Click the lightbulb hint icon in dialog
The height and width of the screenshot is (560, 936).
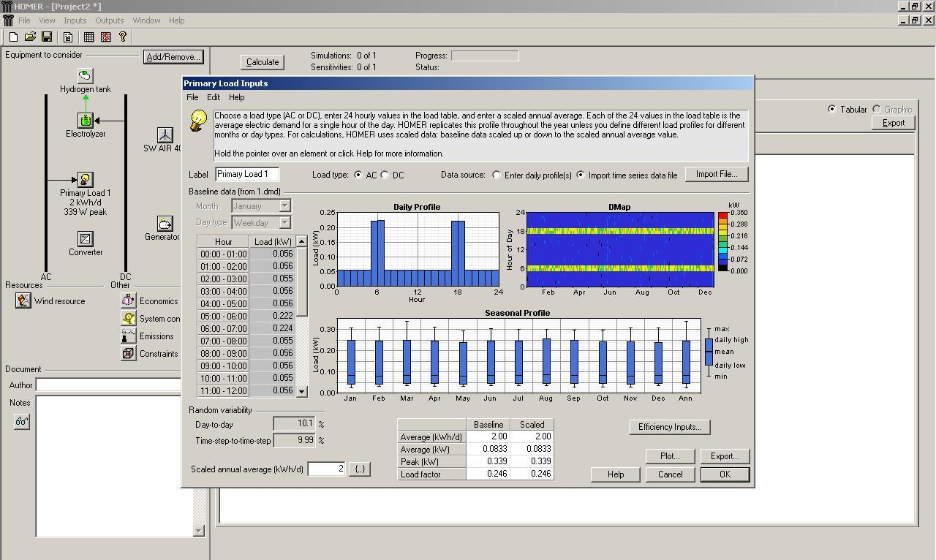197,121
